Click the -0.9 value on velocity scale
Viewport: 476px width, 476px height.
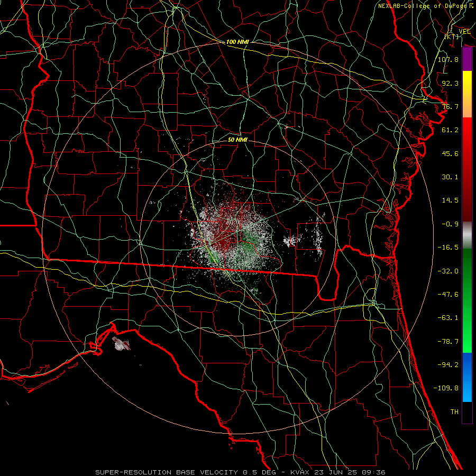(x=450, y=224)
